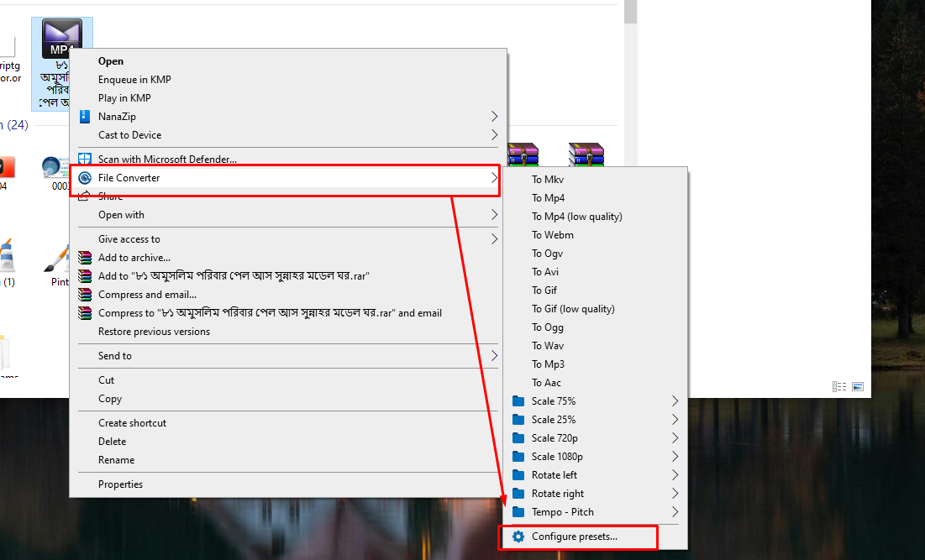Click the blue folder icon beside Scale 720p
Viewport: 925px width, 560px height.
[x=518, y=437]
